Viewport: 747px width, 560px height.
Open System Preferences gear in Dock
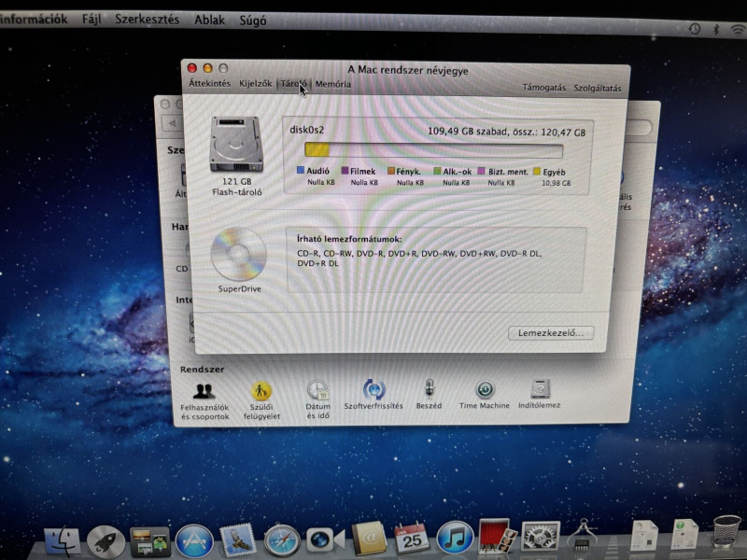tap(541, 536)
